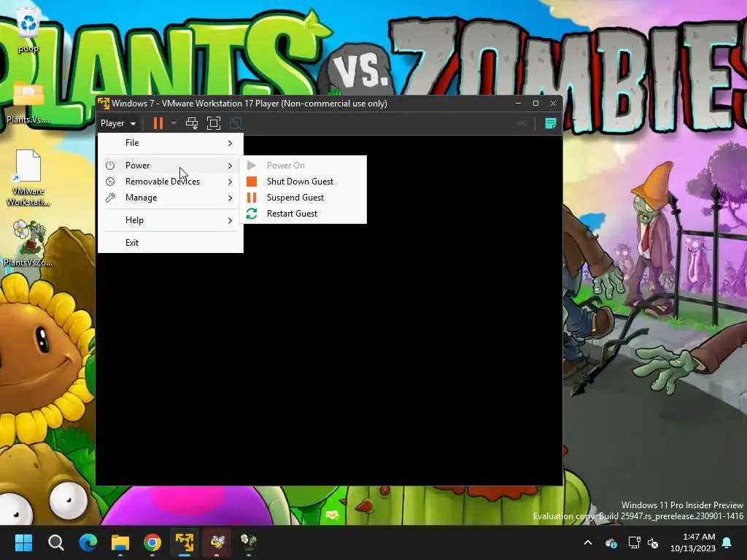Click the grey play triangle icon
Viewport: 747px width, 560px height.
tap(252, 166)
